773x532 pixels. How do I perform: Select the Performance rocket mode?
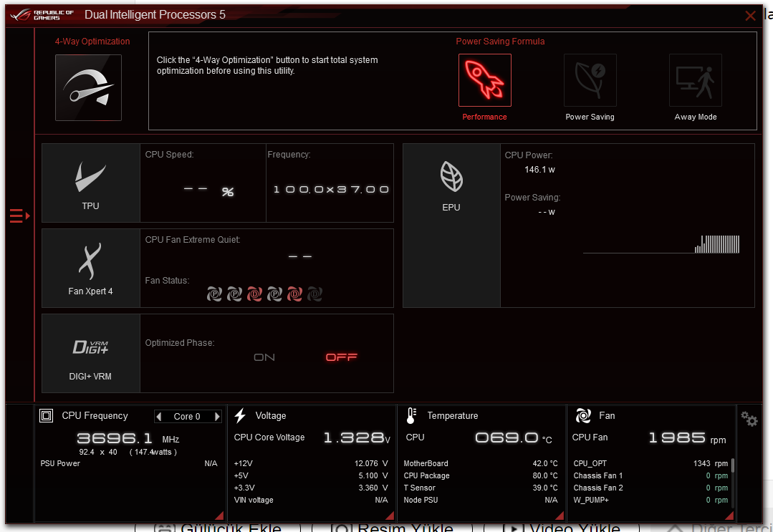(x=484, y=80)
